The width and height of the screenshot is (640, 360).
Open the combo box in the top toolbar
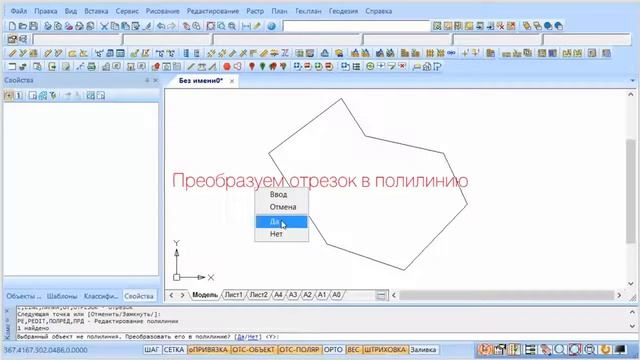tap(356, 26)
